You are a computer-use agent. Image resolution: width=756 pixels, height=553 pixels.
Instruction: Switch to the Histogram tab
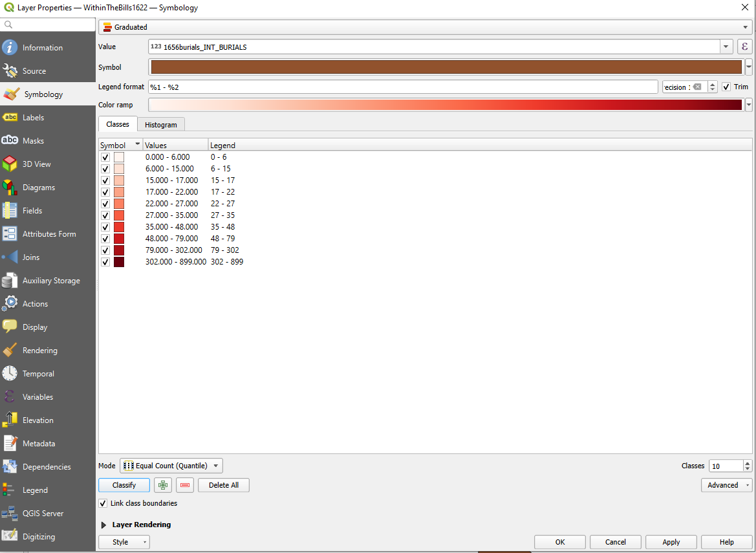(x=160, y=124)
